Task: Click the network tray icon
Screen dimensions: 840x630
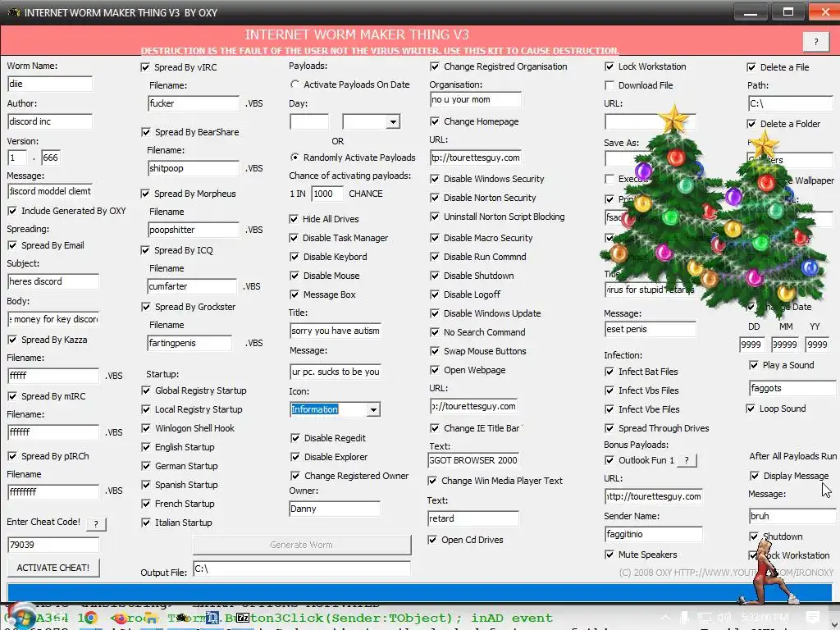Action: coord(703,618)
